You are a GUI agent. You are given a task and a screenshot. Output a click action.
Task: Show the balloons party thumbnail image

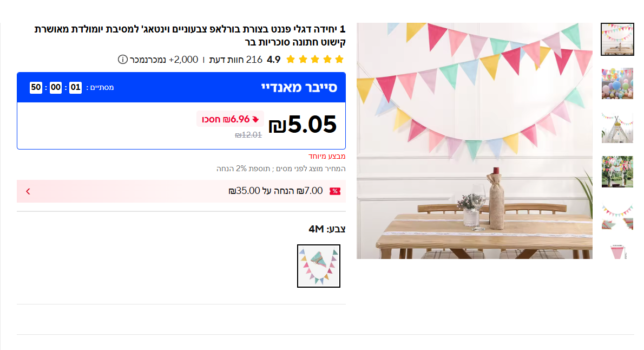[617, 83]
